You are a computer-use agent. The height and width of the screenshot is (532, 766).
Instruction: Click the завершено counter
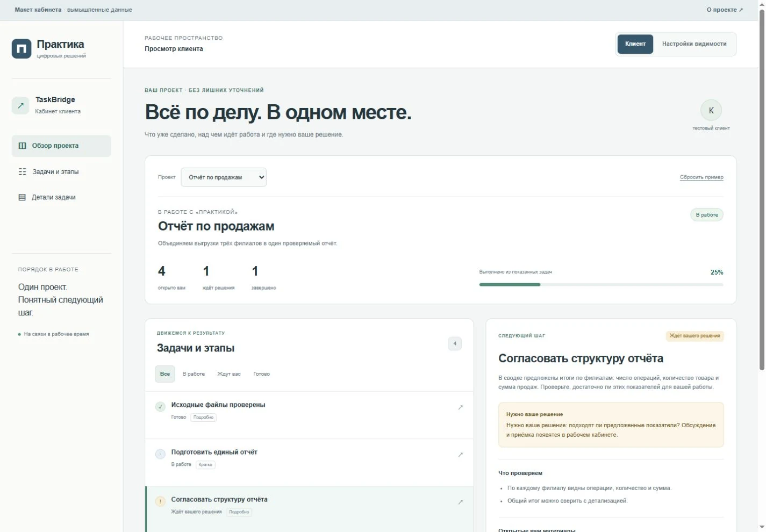(263, 277)
